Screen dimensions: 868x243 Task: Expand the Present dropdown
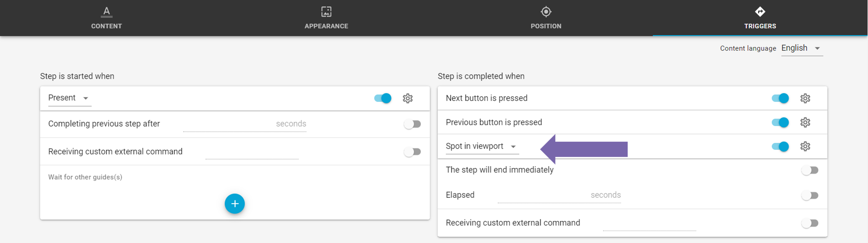[69, 98]
